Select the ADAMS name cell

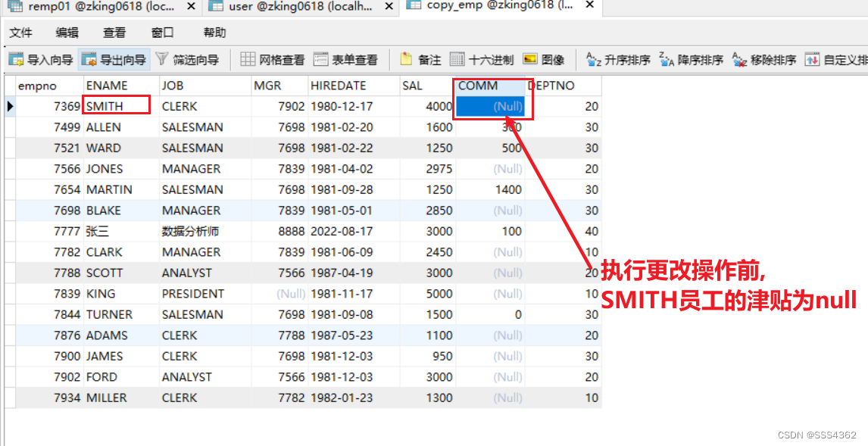click(x=121, y=335)
